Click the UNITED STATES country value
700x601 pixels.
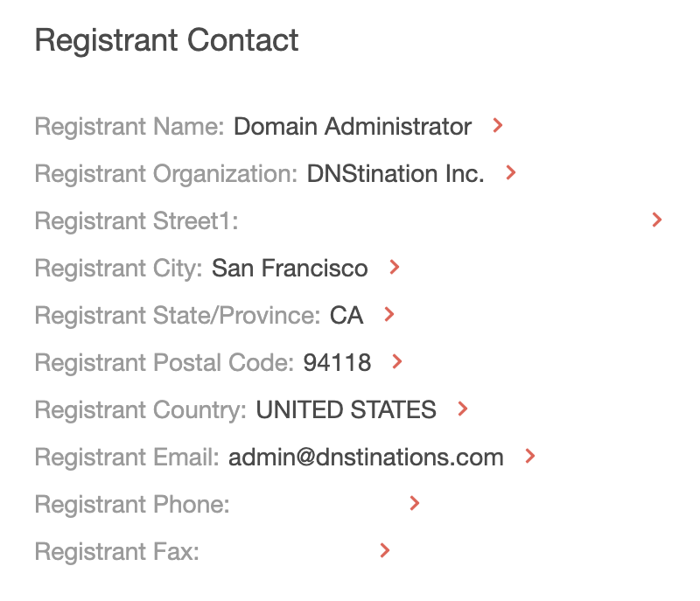[346, 410]
